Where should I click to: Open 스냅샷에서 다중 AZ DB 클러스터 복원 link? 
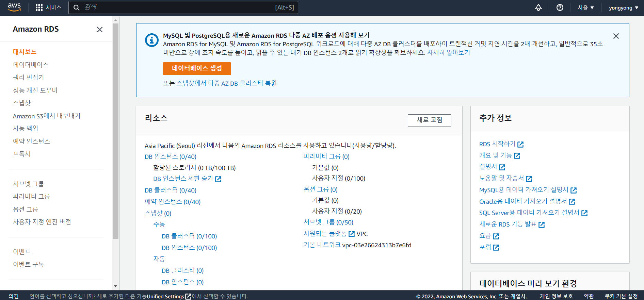coord(227,83)
